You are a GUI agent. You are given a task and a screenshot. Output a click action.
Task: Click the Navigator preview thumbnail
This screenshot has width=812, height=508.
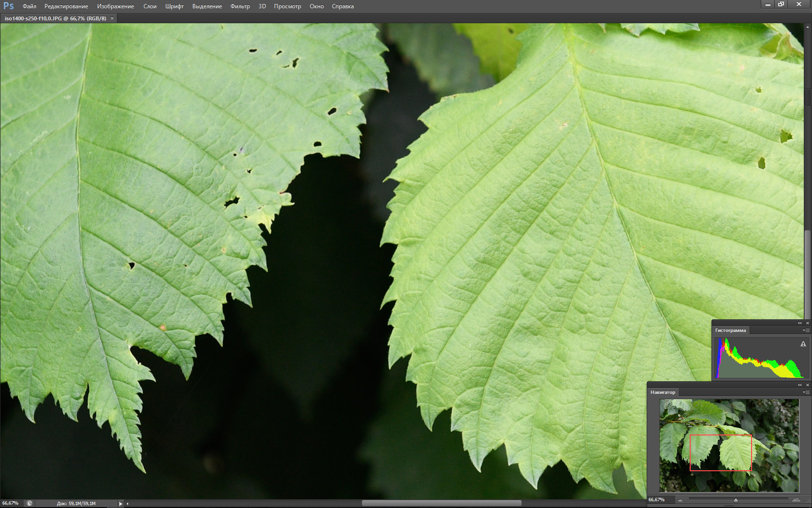coord(729,446)
